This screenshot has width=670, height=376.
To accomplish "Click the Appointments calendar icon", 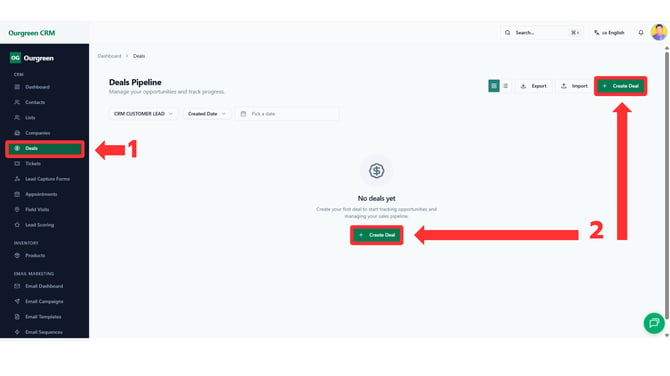I will tap(17, 194).
